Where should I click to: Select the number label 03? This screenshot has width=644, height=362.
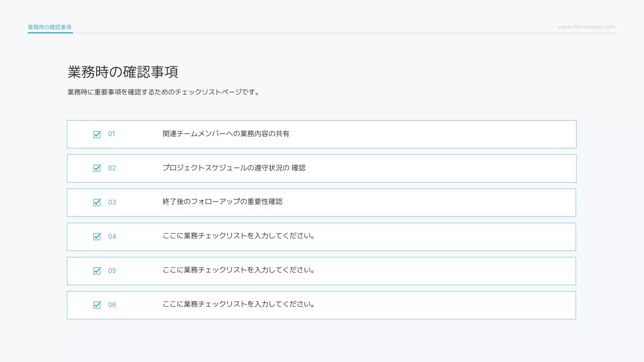click(x=113, y=202)
